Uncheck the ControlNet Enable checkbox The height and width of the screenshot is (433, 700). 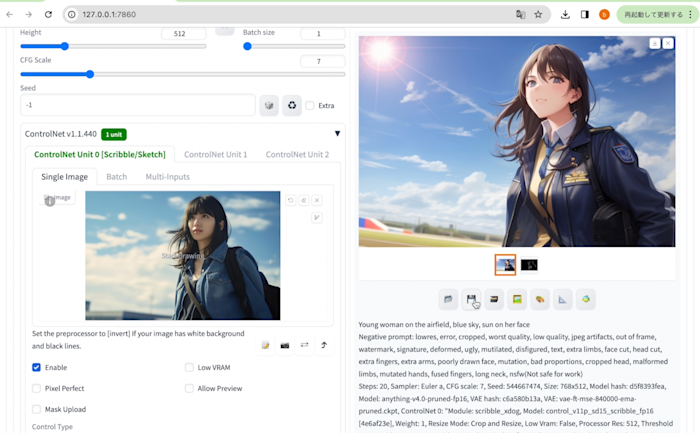click(36, 367)
